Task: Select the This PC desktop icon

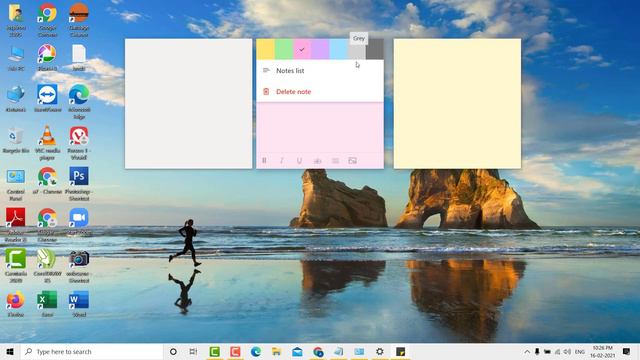Action: coord(16,58)
